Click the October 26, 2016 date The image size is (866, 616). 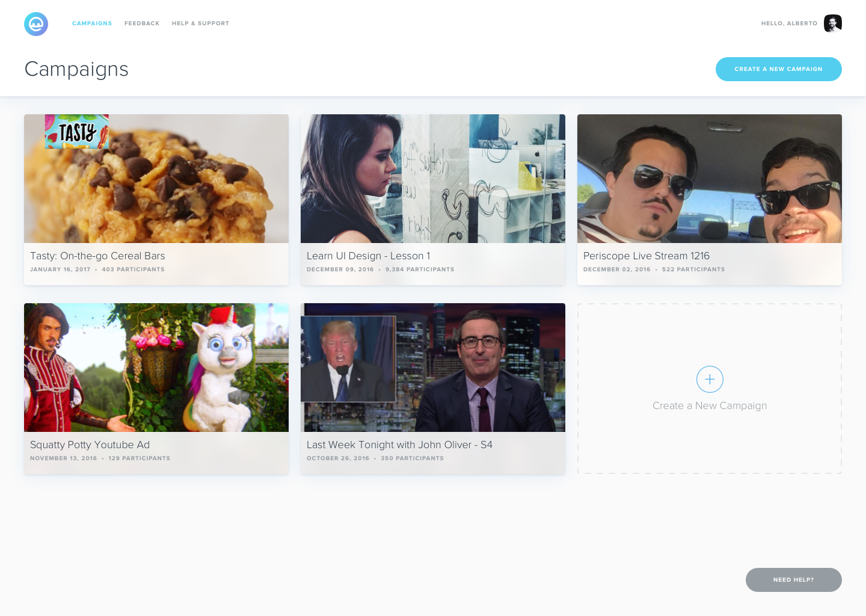pyautogui.click(x=338, y=458)
